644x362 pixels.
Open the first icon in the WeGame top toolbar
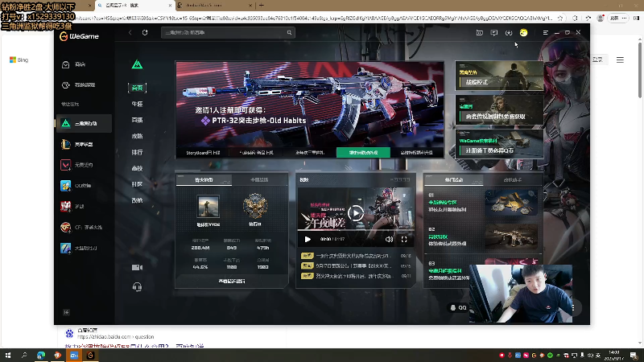point(479,32)
